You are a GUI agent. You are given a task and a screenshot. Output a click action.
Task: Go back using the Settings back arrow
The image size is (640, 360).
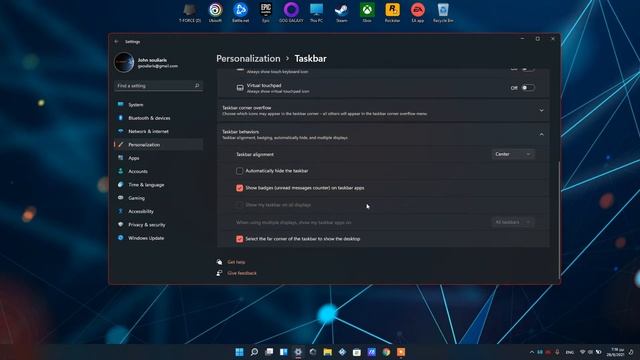point(116,42)
